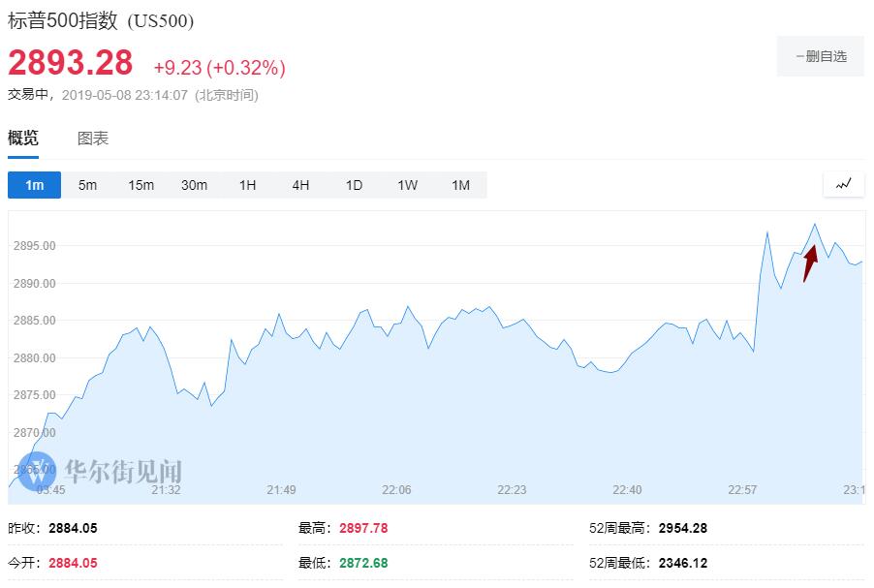Set chart interval to 30m
Image resolution: width=874 pixels, height=588 pixels.
(194, 185)
